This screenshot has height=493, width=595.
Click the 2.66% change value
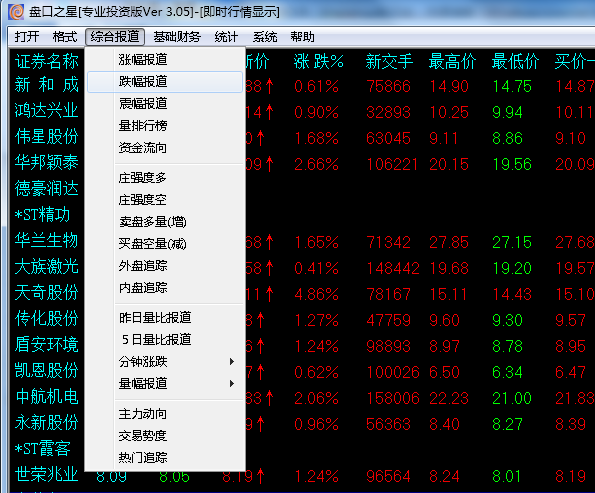tap(316, 165)
